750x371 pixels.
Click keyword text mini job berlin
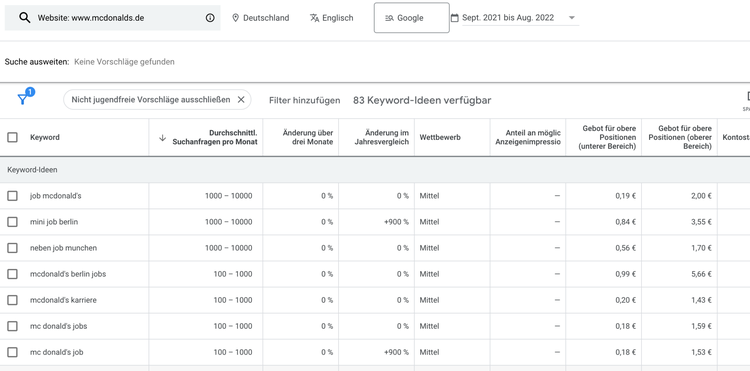(54, 222)
